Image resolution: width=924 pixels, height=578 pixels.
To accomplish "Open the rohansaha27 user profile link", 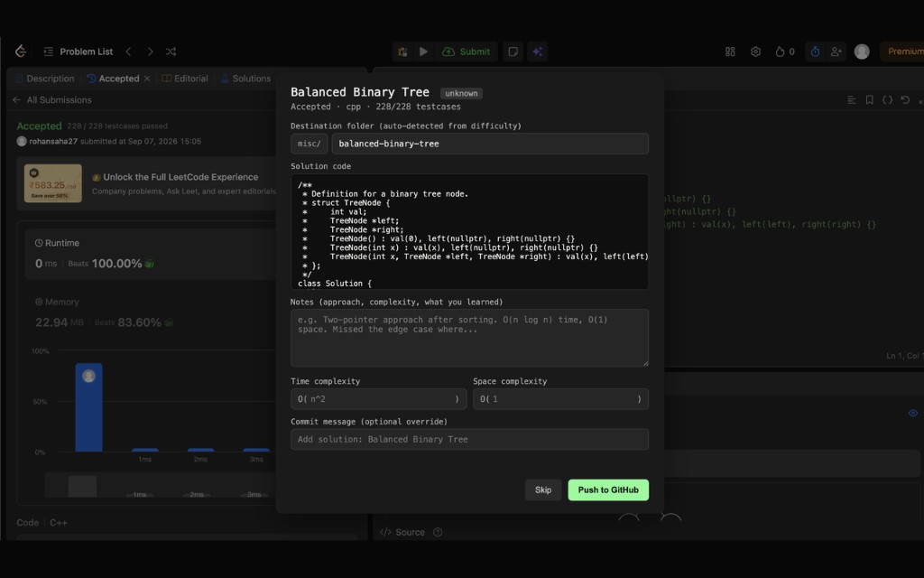I will (x=53, y=142).
